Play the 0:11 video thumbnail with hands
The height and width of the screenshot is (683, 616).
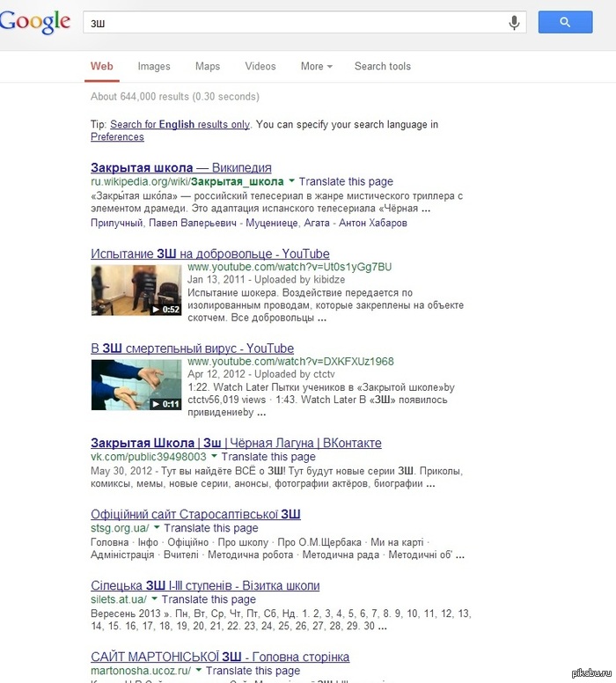136,385
